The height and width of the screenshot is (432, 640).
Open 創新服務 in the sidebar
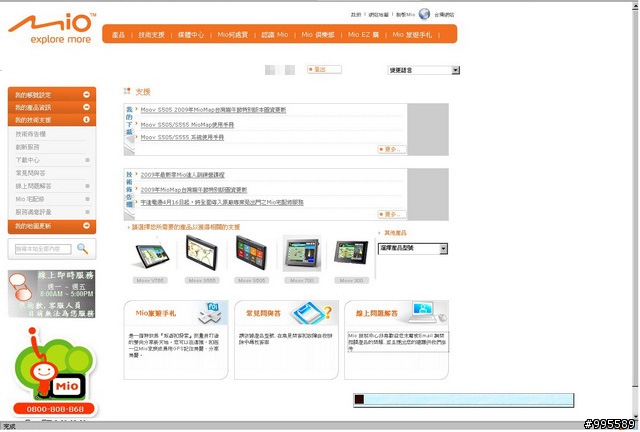click(27, 147)
